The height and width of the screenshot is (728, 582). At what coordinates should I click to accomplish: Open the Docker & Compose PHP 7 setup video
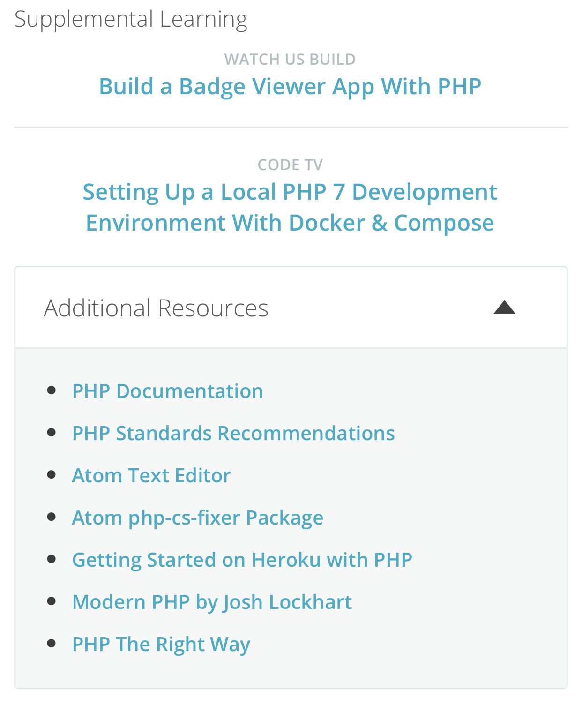[291, 206]
